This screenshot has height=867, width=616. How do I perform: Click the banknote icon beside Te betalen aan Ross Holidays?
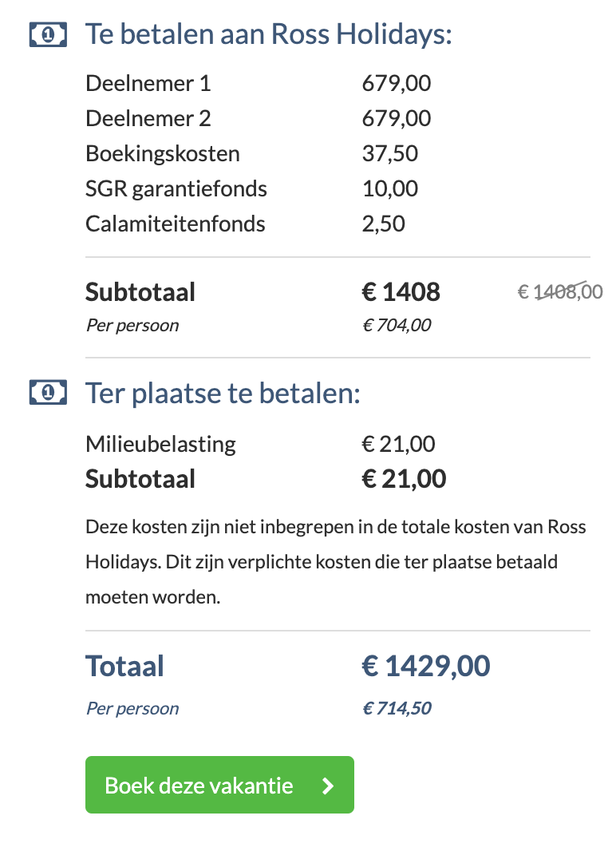point(48,35)
